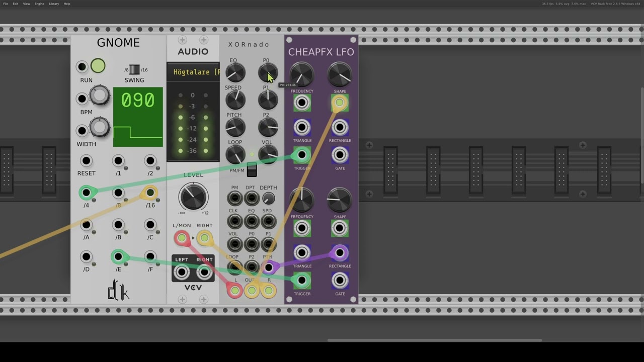Open the Library menu
This screenshot has height=362, width=644.
pos(54,4)
